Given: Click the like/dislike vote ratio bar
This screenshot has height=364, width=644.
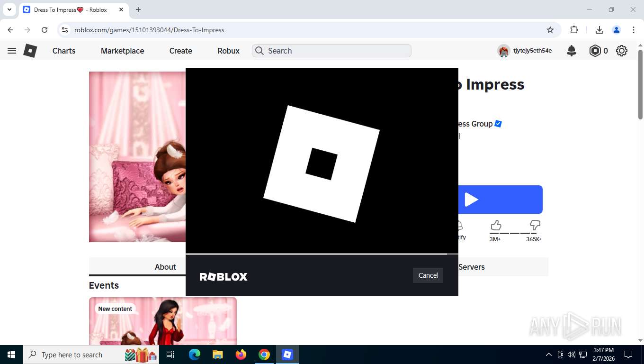Looking at the screenshot, I should 515,233.
